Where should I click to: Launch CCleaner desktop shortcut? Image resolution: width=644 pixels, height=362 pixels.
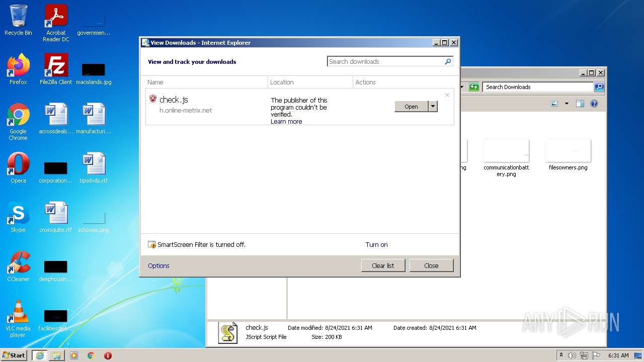tap(18, 266)
